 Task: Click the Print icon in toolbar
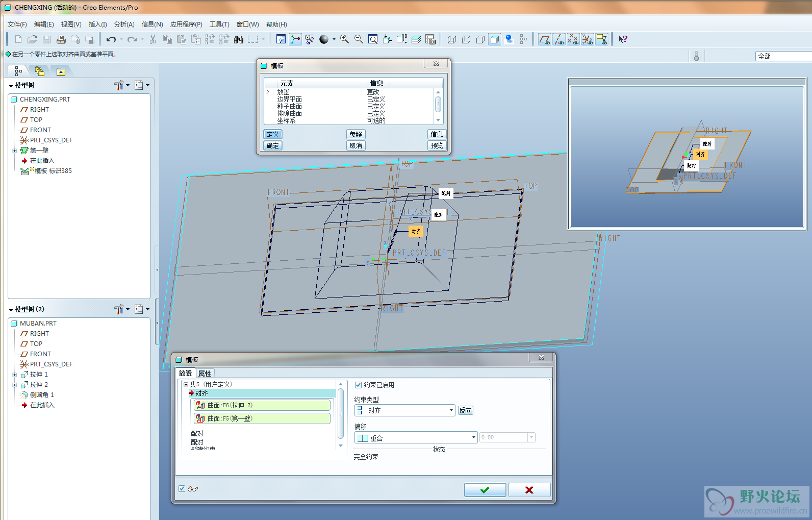pyautogui.click(x=61, y=39)
